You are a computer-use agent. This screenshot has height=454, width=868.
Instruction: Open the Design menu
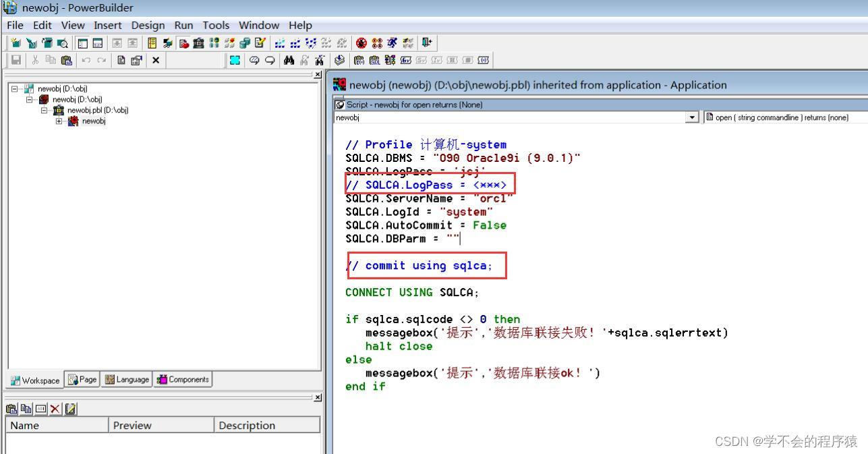[148, 25]
